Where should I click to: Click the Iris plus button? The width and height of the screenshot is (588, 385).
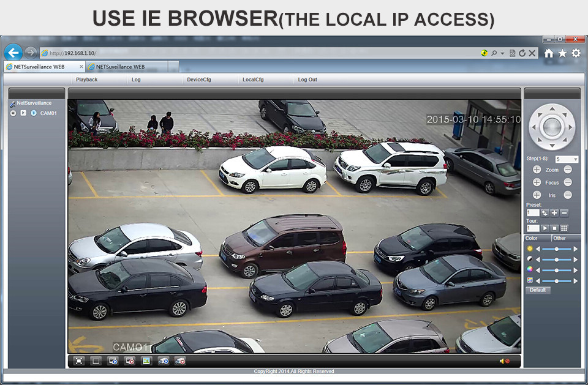(x=537, y=195)
